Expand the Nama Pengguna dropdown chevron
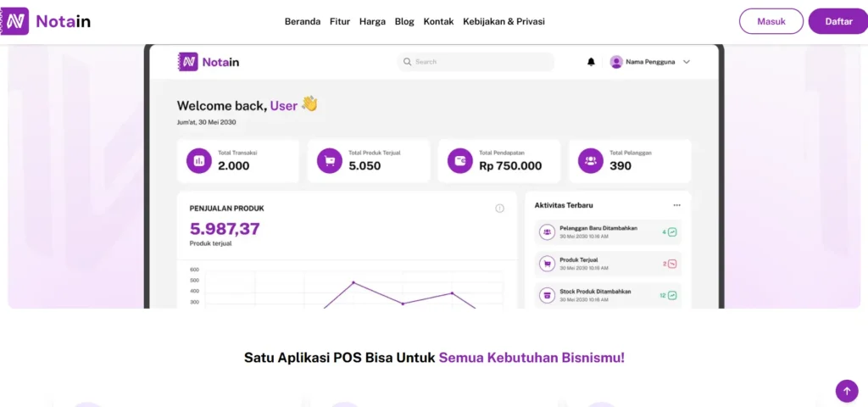This screenshot has height=407, width=868. pyautogui.click(x=687, y=62)
